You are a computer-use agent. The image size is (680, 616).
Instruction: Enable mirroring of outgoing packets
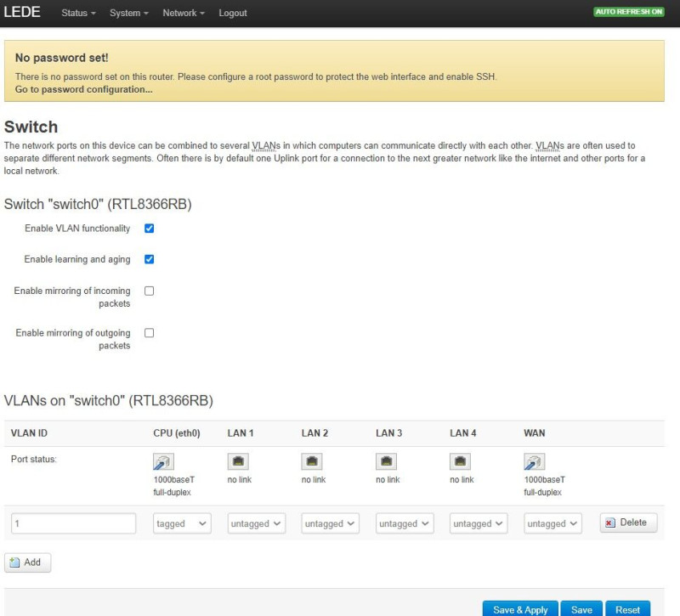[150, 333]
